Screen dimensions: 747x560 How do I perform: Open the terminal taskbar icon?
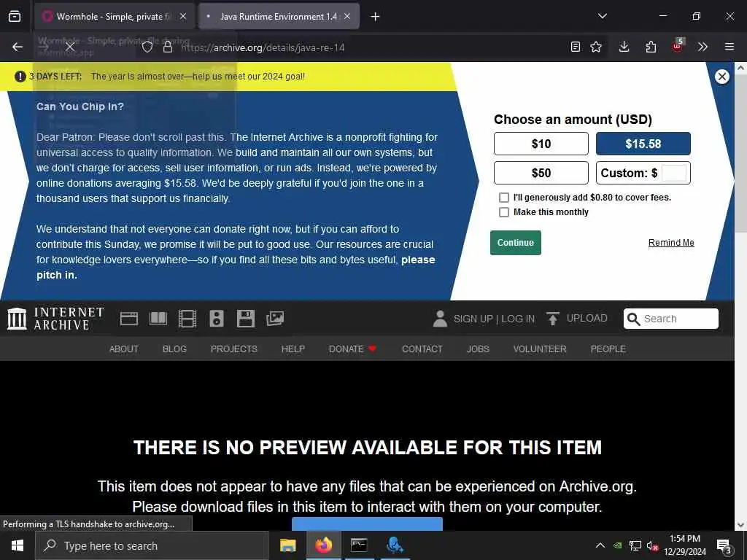click(359, 545)
